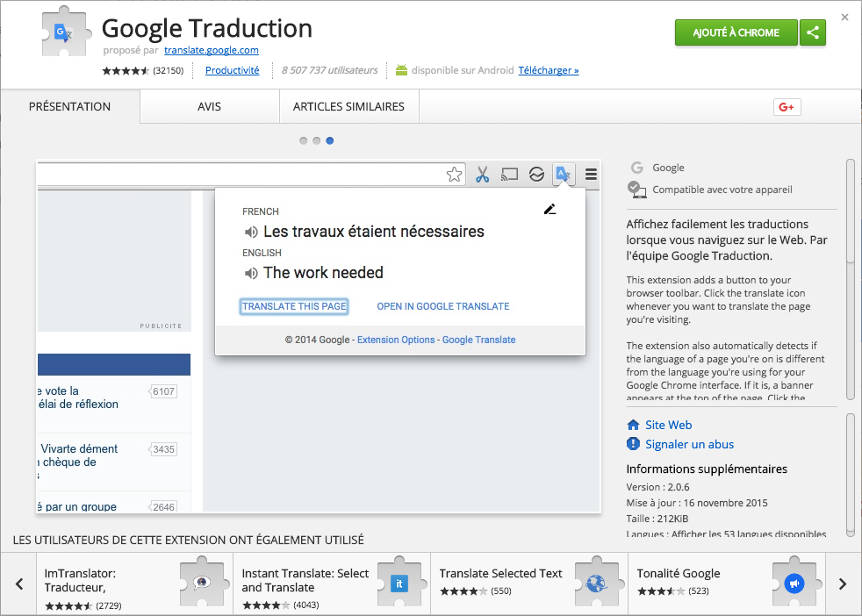Screen dimensions: 862x616
Task: Click the speaker icon beside French sentence
Action: click(251, 232)
